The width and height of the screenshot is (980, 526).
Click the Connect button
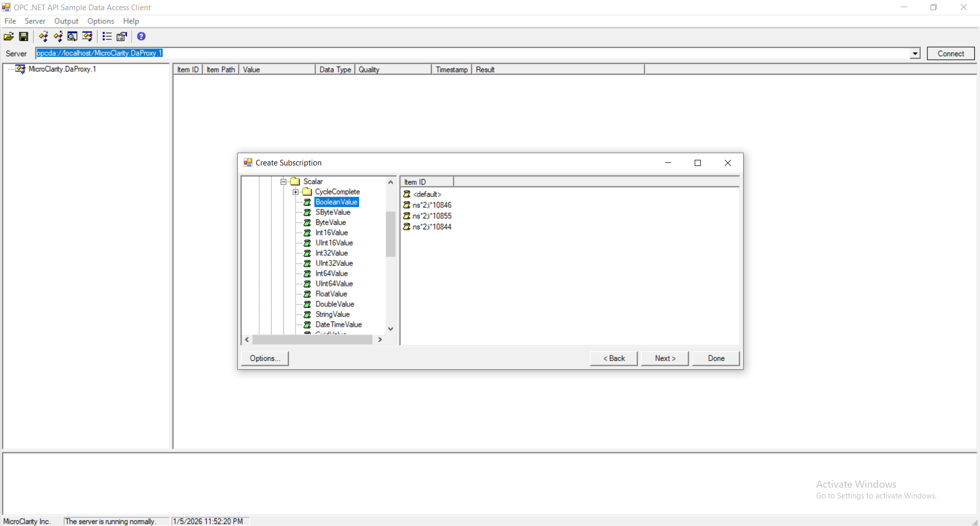click(x=950, y=53)
